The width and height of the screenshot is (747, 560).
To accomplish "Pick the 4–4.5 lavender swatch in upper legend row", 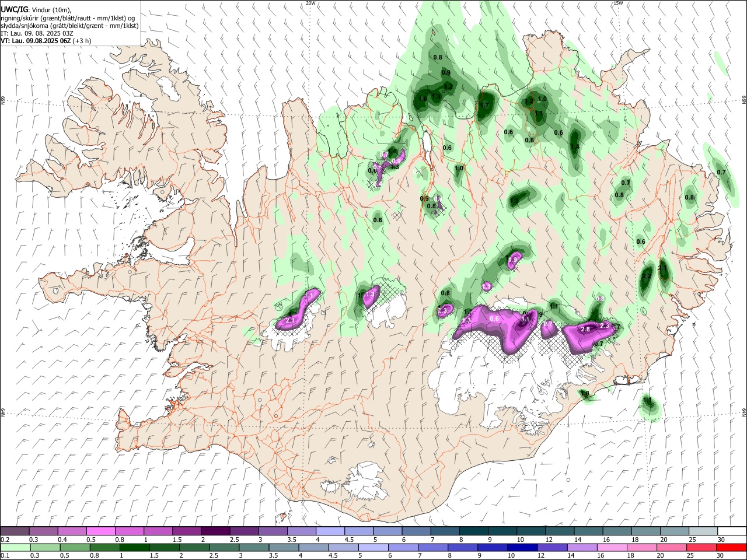I will pos(330,531).
